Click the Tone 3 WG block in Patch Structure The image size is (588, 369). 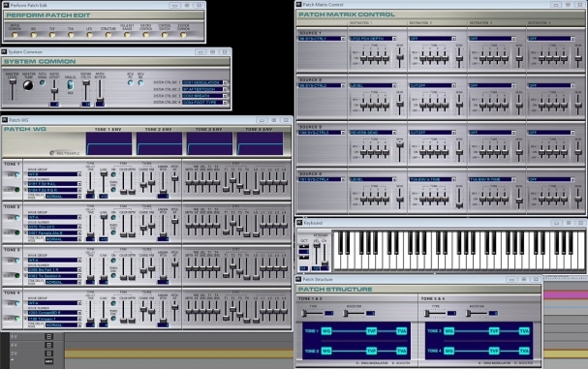449,331
